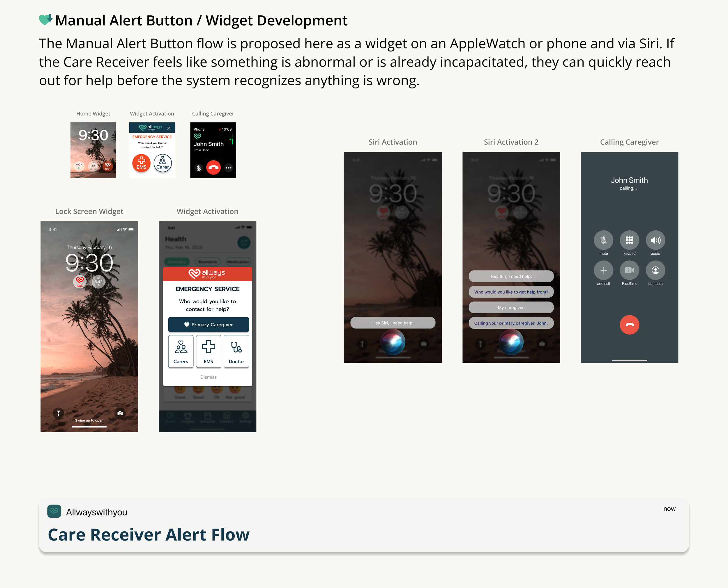Open the Care Receiver Alert Flow notification
The height and width of the screenshot is (588, 728).
pos(364,525)
